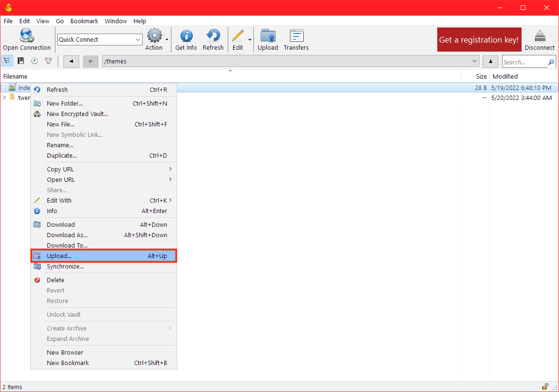Screen dimensions: 559x392
Task: Click the Edit pencil toolbar icon
Action: (238, 36)
